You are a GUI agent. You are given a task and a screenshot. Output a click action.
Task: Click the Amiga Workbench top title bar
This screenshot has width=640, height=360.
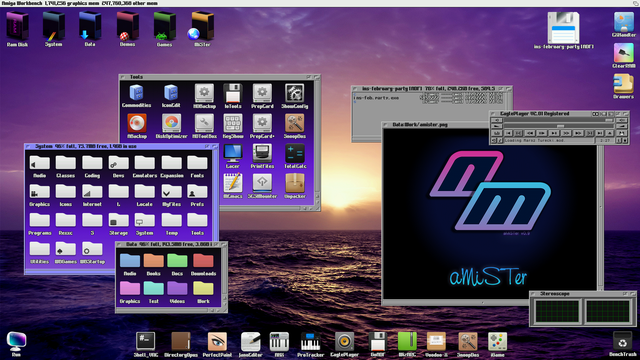click(x=320, y=3)
